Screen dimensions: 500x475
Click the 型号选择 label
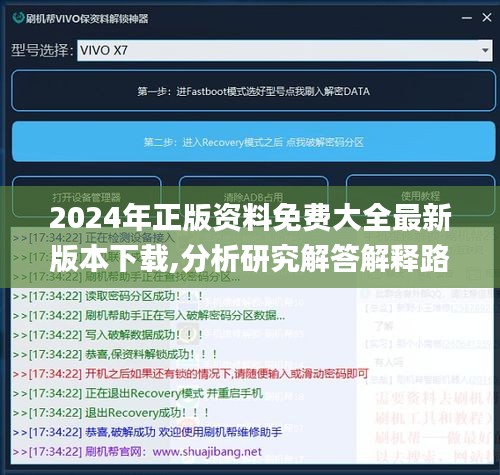pyautogui.click(x=42, y=50)
